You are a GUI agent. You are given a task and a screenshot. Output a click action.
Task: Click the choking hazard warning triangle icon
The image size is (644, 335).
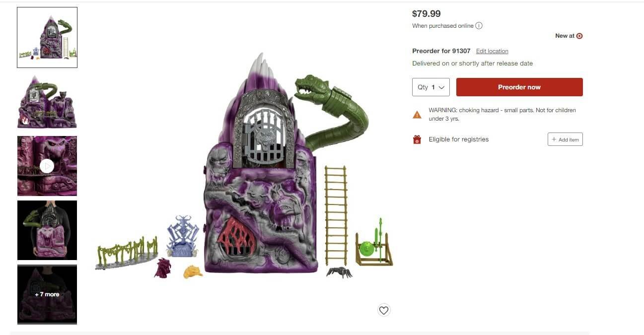[417, 115]
